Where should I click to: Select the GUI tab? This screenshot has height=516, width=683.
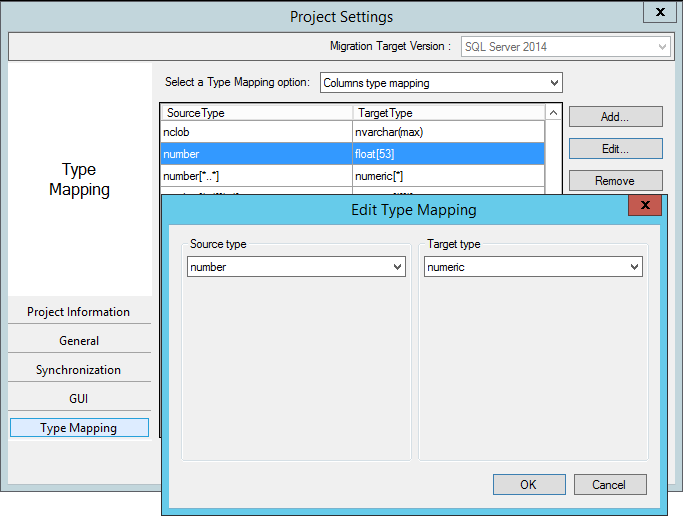pos(79,399)
